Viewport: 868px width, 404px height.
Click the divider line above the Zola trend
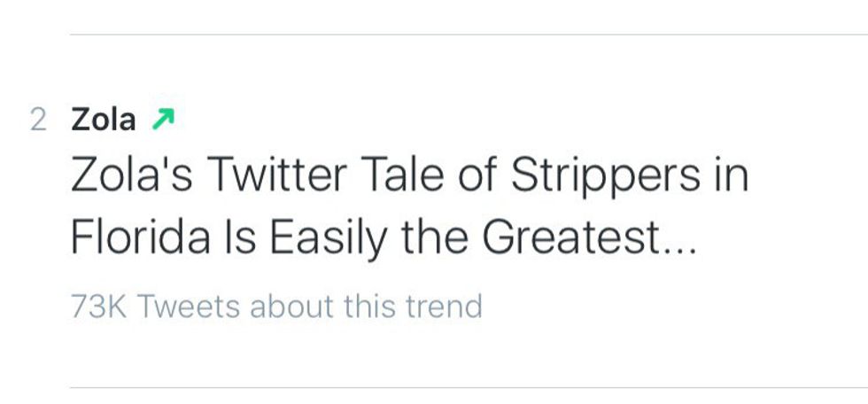pyautogui.click(x=469, y=35)
